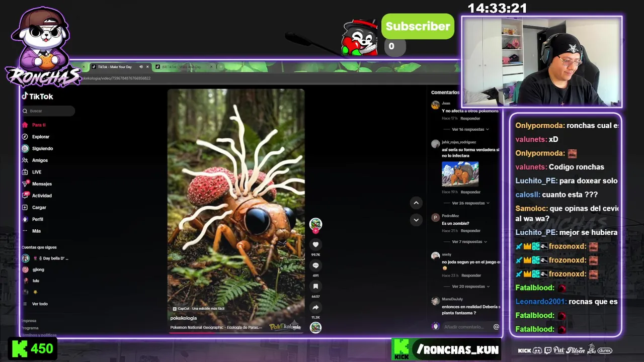Open the Pokemon image in comment
Image resolution: width=644 pixels, height=362 pixels.
pos(460,174)
